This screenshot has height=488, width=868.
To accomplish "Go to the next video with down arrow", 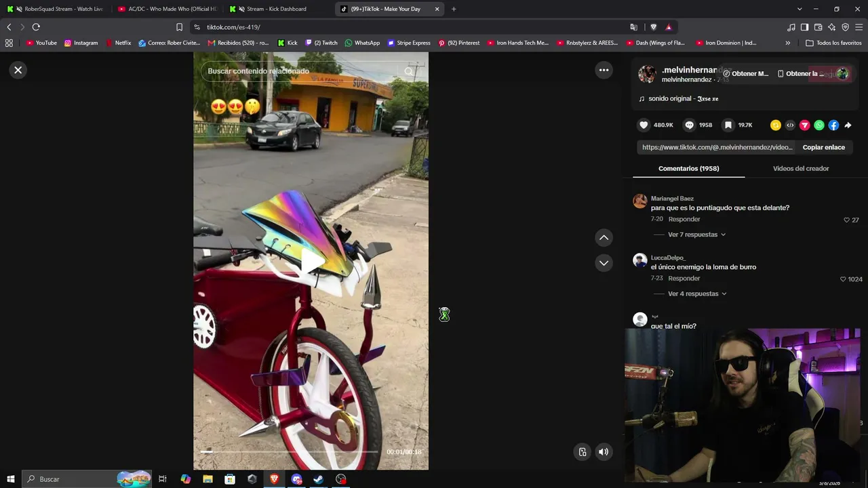I will click(x=604, y=263).
